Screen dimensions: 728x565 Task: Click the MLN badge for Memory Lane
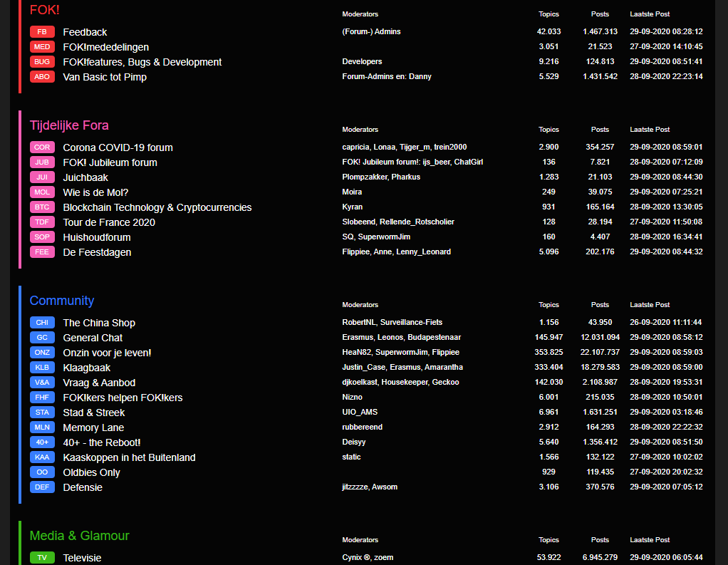coord(42,427)
